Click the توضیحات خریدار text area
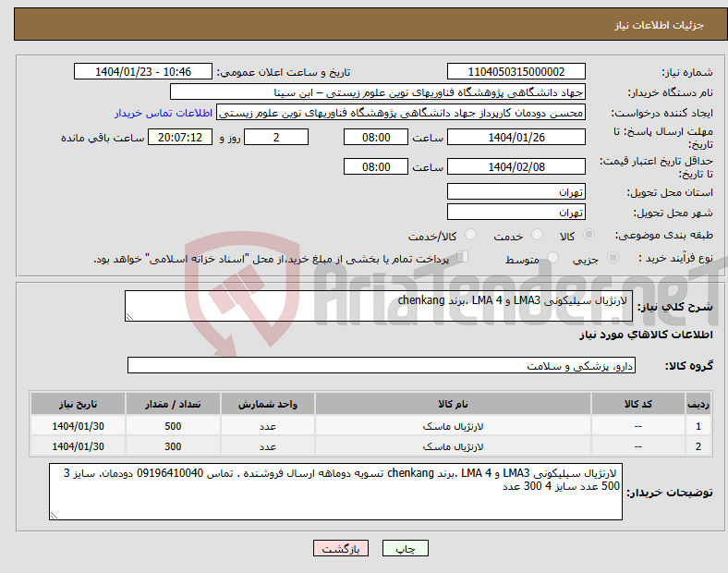The image size is (728, 573). coord(335,492)
